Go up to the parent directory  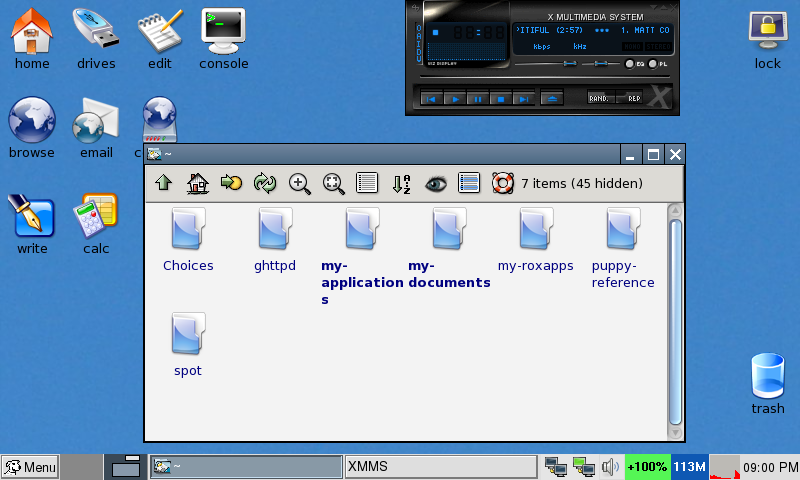[x=164, y=183]
